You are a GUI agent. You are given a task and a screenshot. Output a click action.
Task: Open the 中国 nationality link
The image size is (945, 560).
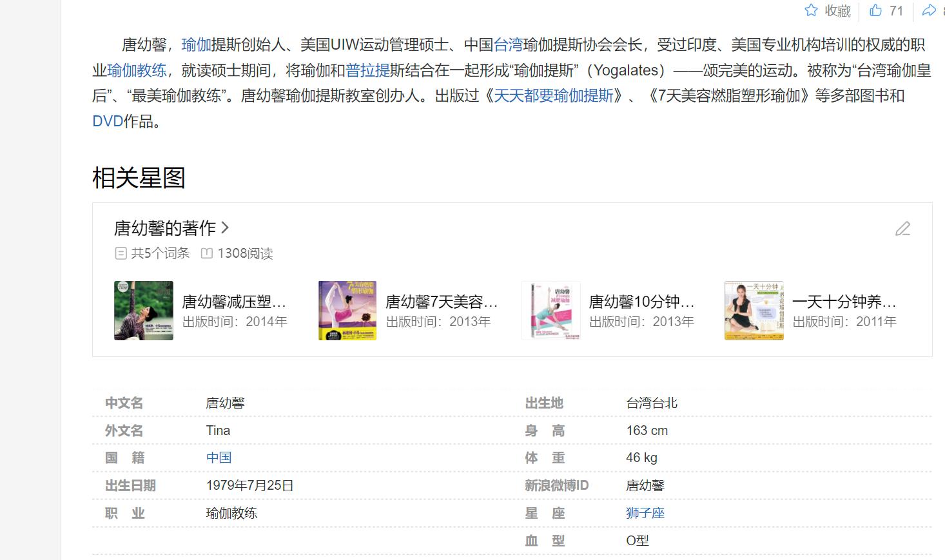219,458
